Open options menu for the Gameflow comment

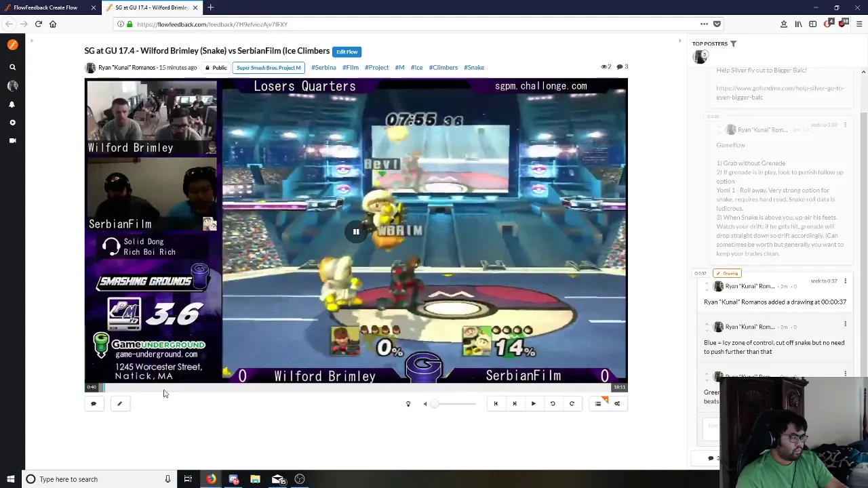click(x=845, y=125)
